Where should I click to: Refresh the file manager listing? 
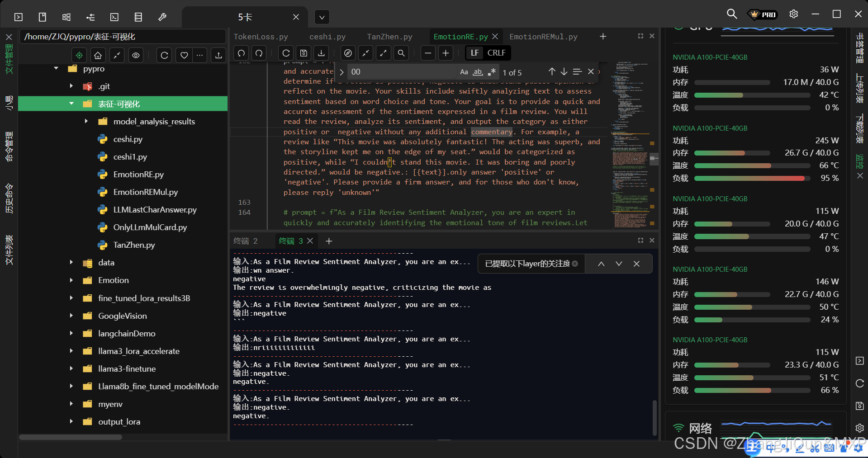coord(165,55)
